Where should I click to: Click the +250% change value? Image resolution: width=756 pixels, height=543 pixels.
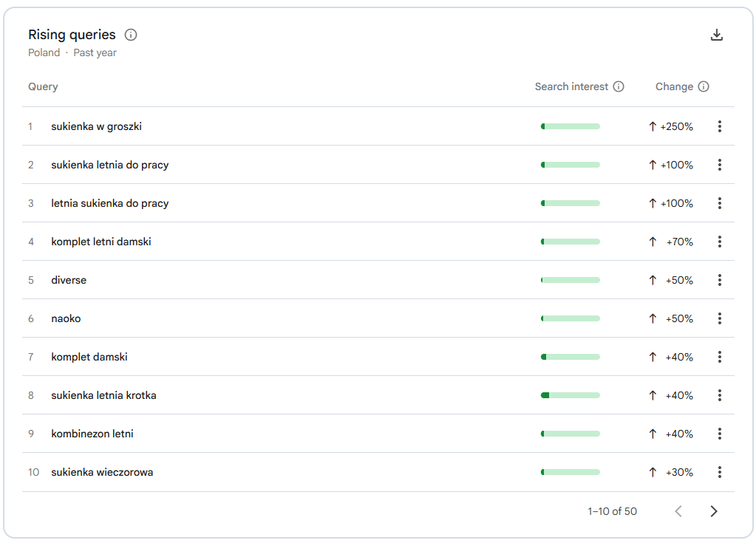pyautogui.click(x=676, y=126)
